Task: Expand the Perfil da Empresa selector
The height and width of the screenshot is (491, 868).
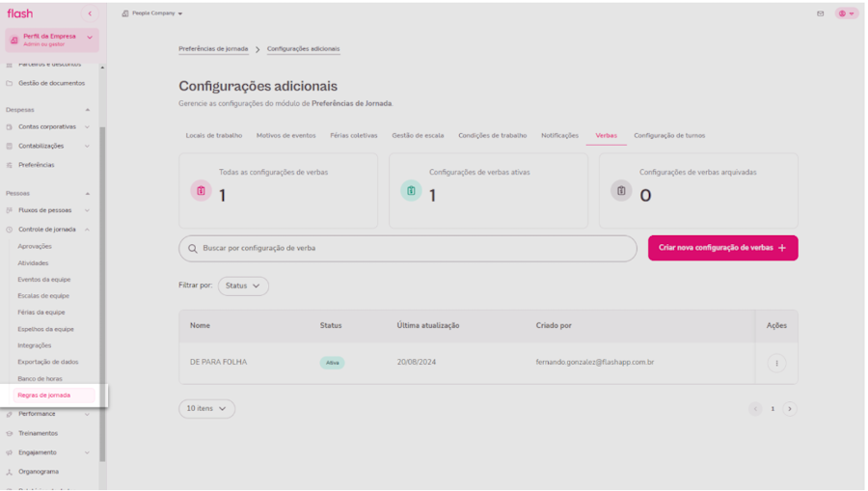Action: pos(52,40)
